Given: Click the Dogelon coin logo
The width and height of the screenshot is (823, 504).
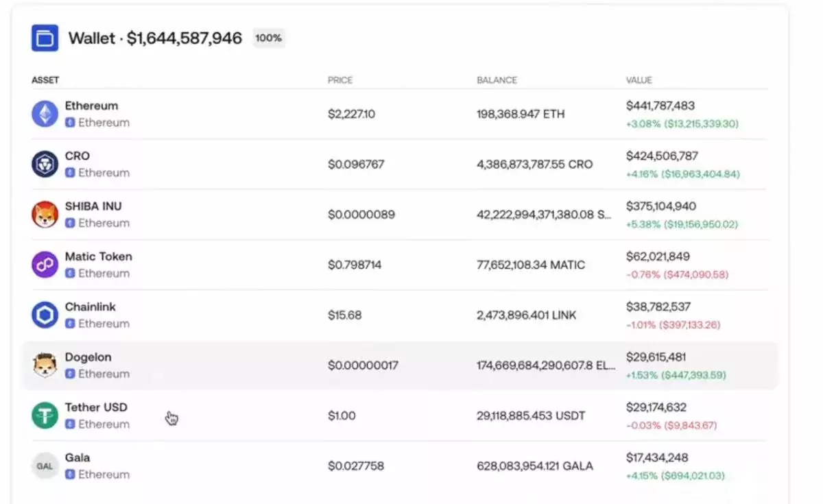Looking at the screenshot, I should pyautogui.click(x=45, y=365).
